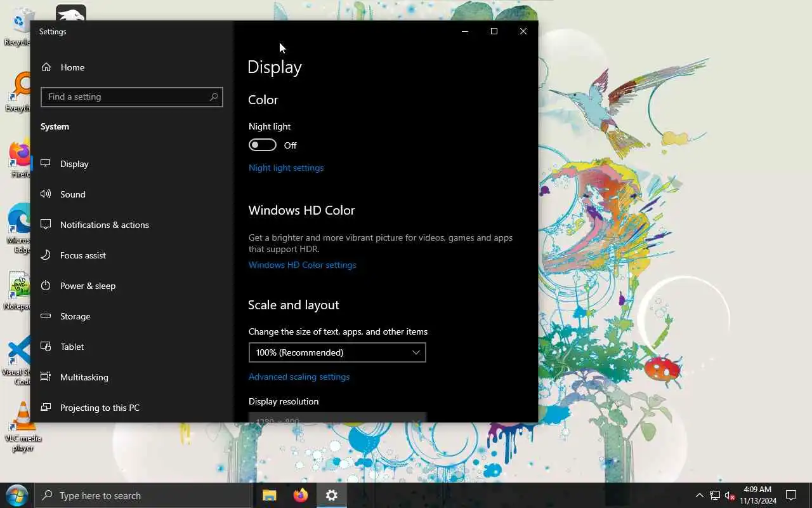Open Home in Settings sidebar
The width and height of the screenshot is (812, 508).
(x=132, y=67)
